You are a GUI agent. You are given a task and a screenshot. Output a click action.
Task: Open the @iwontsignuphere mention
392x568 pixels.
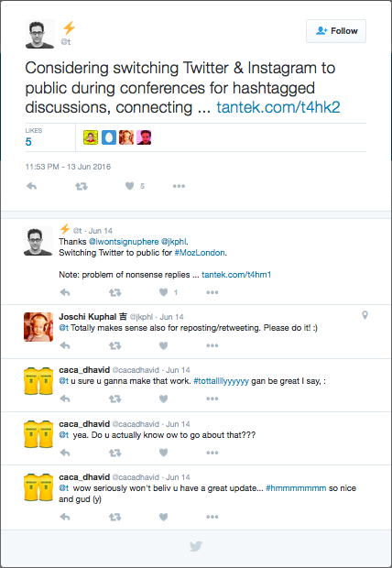pos(124,242)
